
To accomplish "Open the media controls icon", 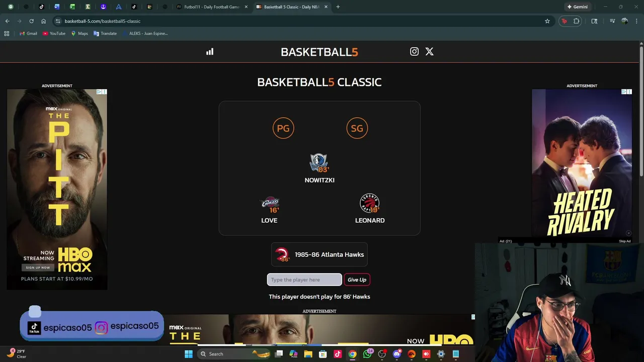I will coord(612,21).
